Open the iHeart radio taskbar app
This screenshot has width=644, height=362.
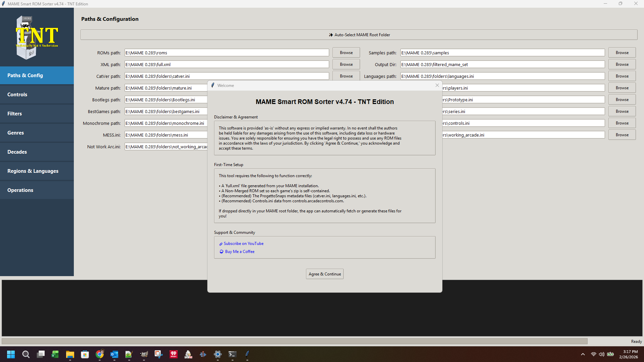click(174, 354)
